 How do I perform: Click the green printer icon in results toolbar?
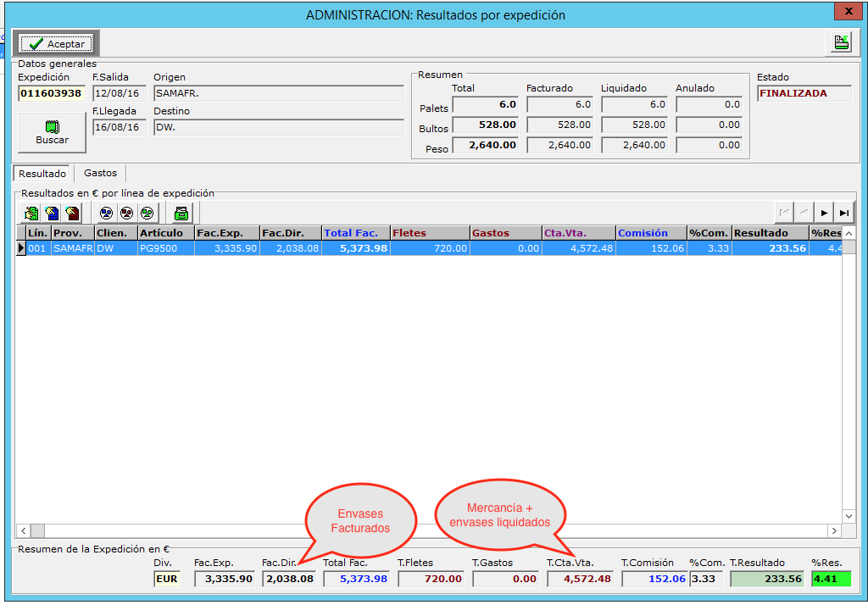[x=181, y=213]
